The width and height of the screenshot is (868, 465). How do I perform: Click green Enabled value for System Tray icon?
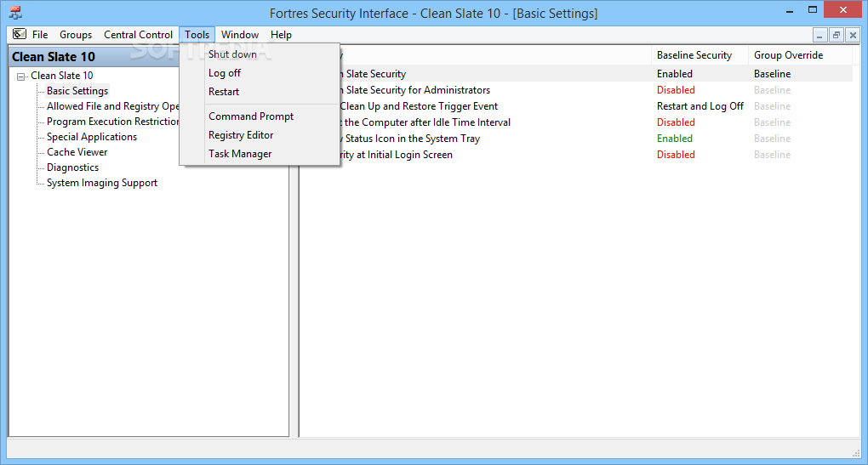coord(674,139)
